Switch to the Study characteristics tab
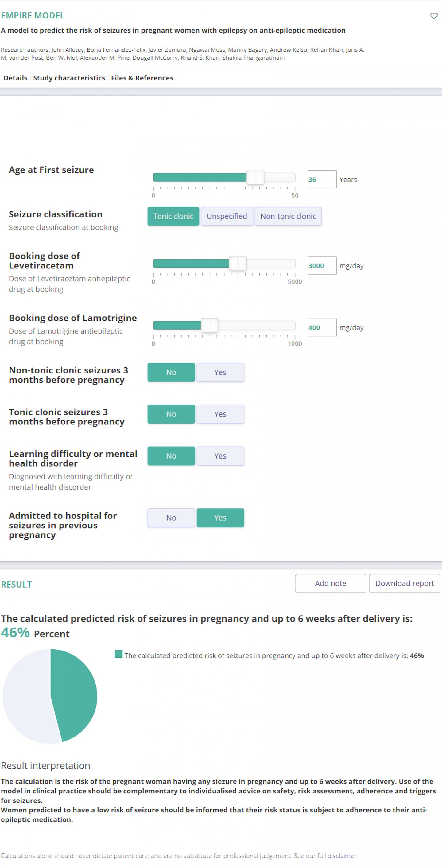 [69, 78]
